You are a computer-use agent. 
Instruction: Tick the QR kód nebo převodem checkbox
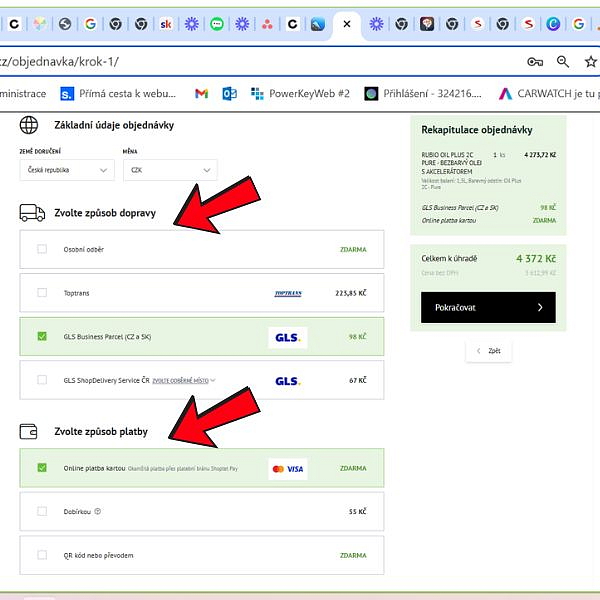42,555
